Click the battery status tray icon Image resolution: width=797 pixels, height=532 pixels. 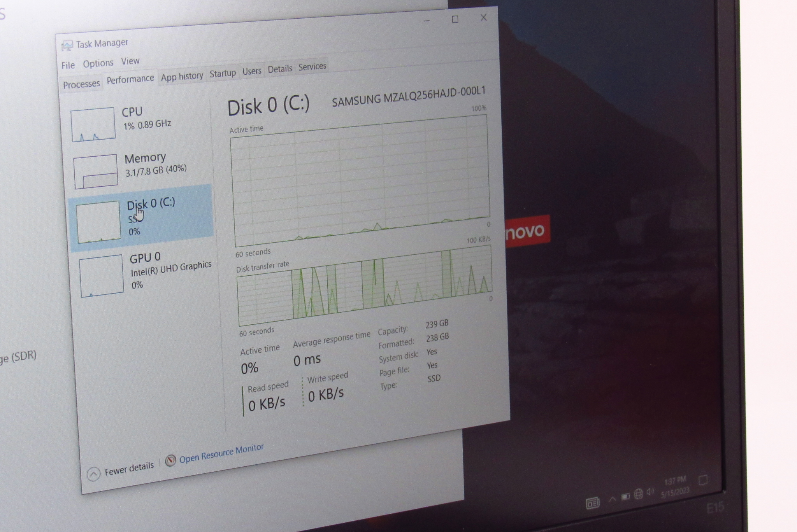point(625,497)
